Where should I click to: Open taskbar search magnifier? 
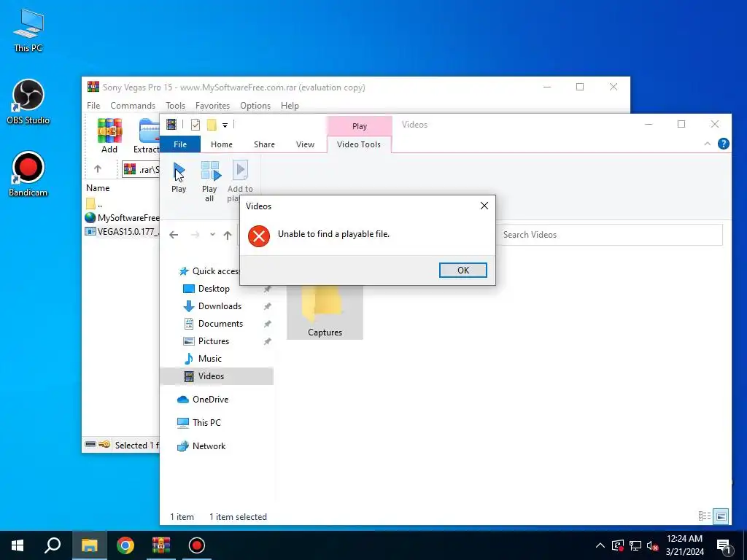pyautogui.click(x=53, y=545)
